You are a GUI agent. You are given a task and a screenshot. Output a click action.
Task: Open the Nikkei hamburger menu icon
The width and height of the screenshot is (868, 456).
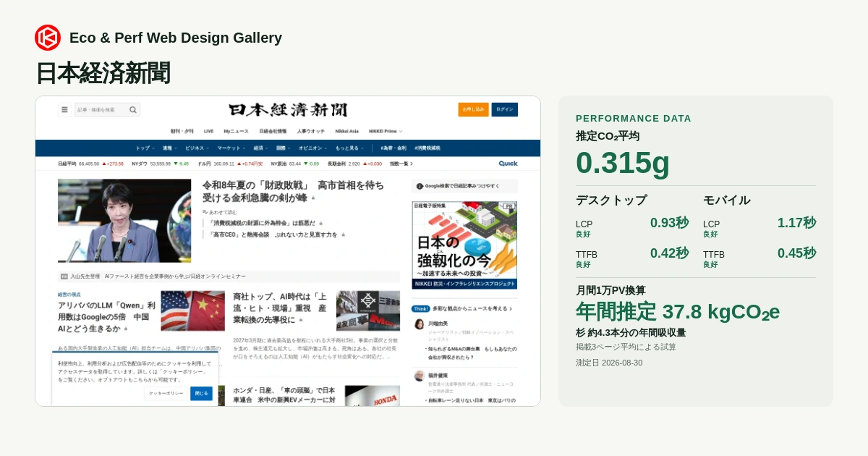pyautogui.click(x=64, y=110)
